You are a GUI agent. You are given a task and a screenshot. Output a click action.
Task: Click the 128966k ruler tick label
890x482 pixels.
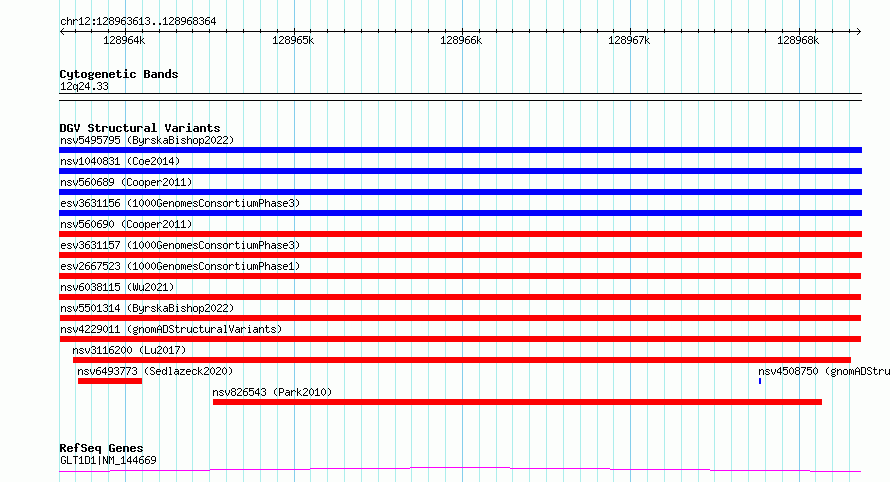point(461,40)
